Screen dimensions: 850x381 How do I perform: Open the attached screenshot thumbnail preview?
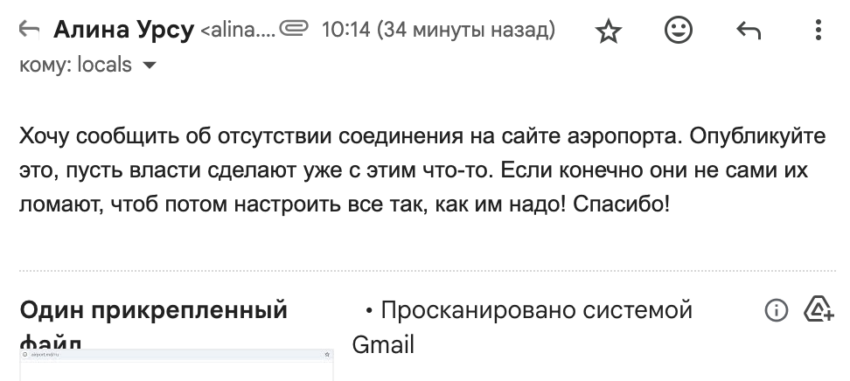click(177, 365)
